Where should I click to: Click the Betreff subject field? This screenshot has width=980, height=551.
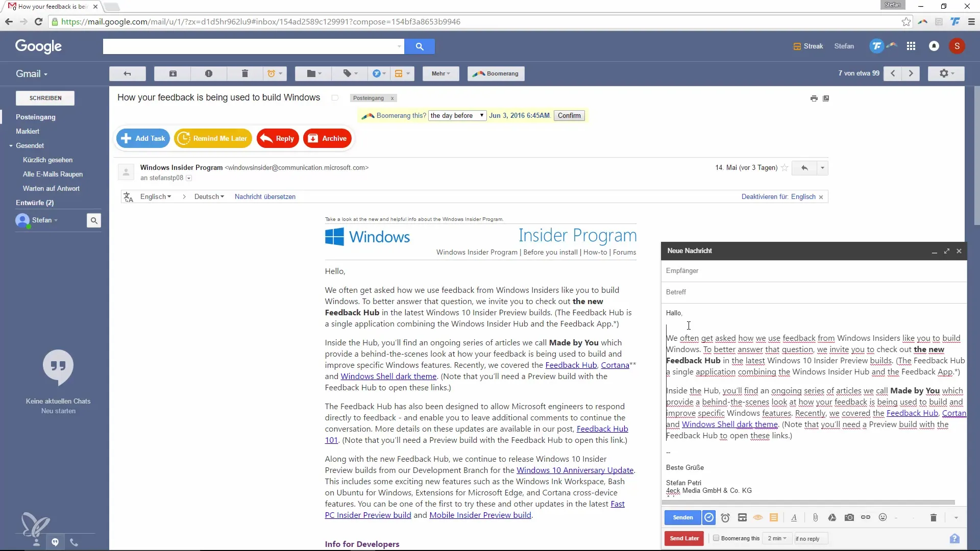[x=814, y=292]
